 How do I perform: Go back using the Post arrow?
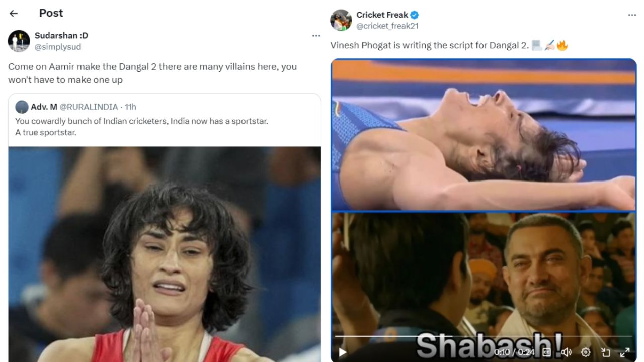(14, 14)
